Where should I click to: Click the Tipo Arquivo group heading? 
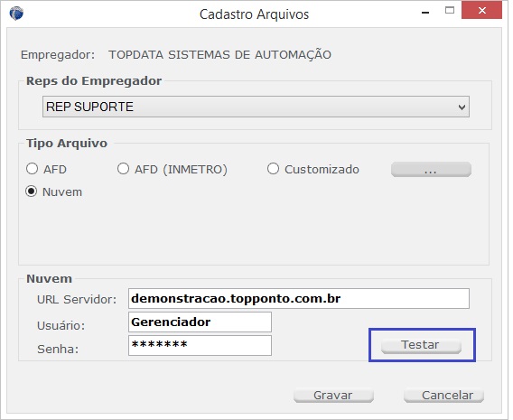[67, 144]
